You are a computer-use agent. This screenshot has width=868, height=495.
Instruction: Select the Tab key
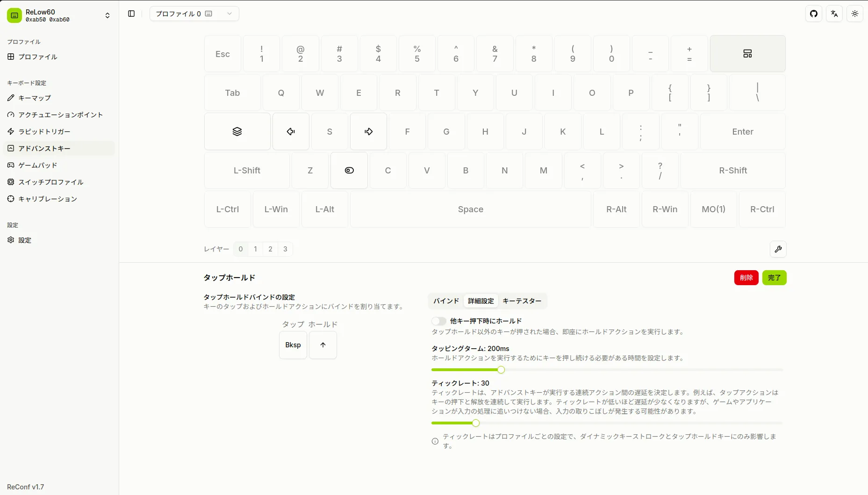(232, 93)
